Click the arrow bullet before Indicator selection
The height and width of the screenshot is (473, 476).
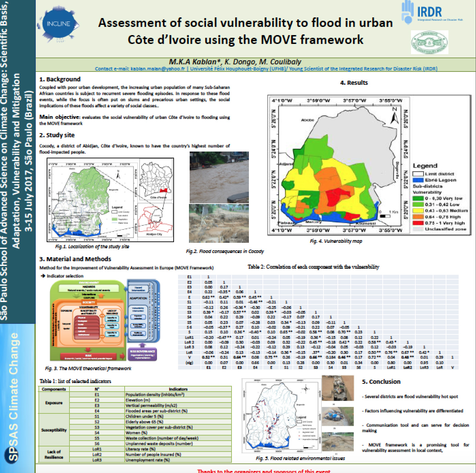[43, 276]
